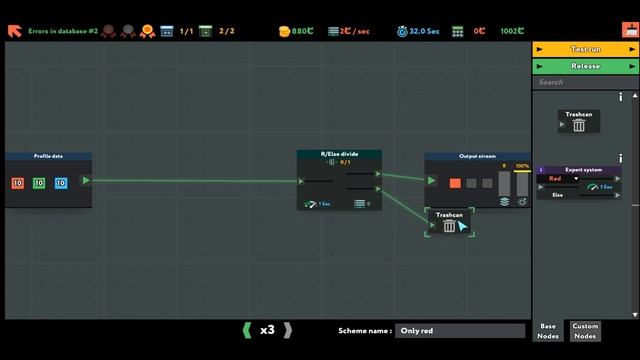
Task: Decrease speed with the green left bracket
Action: 247,330
